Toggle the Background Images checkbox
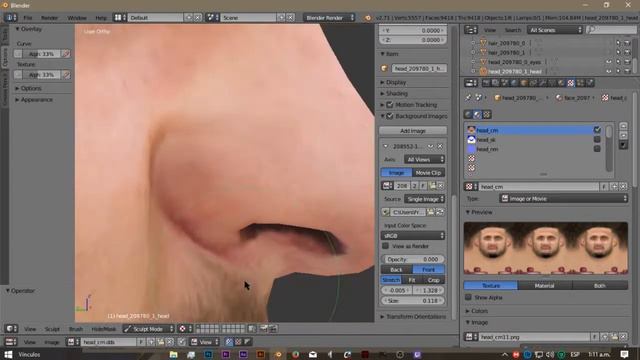Viewport: 640px width, 360px height. 390,116
